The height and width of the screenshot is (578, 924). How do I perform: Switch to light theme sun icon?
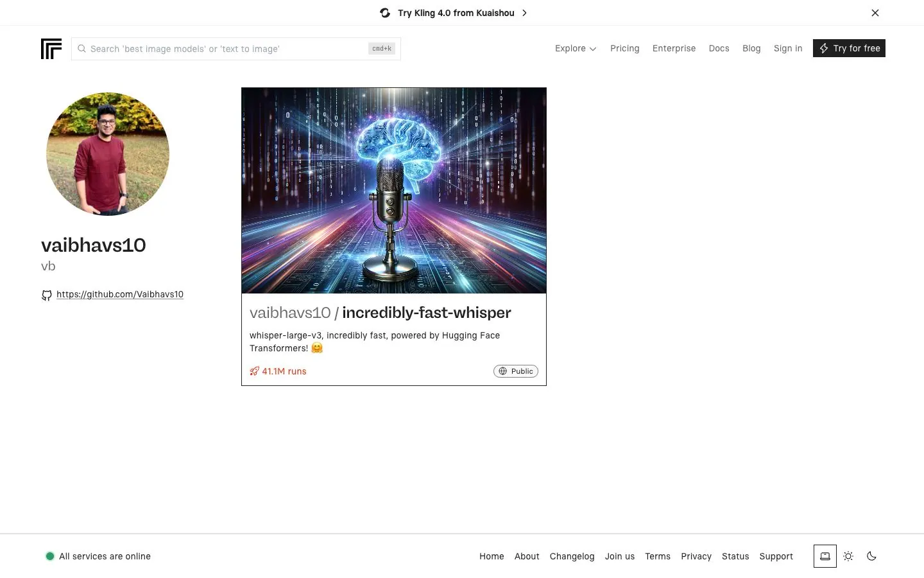pos(848,556)
